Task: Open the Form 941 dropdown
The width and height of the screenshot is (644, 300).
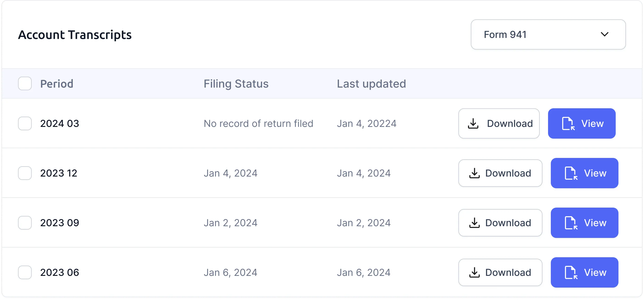Action: (x=548, y=34)
